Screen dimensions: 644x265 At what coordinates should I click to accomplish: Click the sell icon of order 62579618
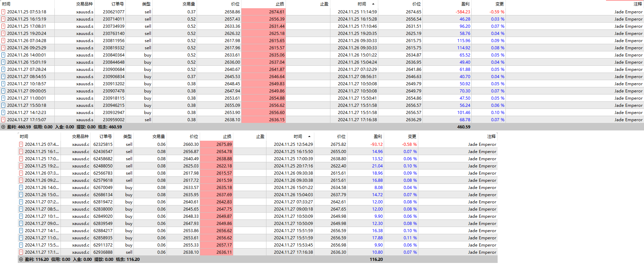click(x=21, y=180)
